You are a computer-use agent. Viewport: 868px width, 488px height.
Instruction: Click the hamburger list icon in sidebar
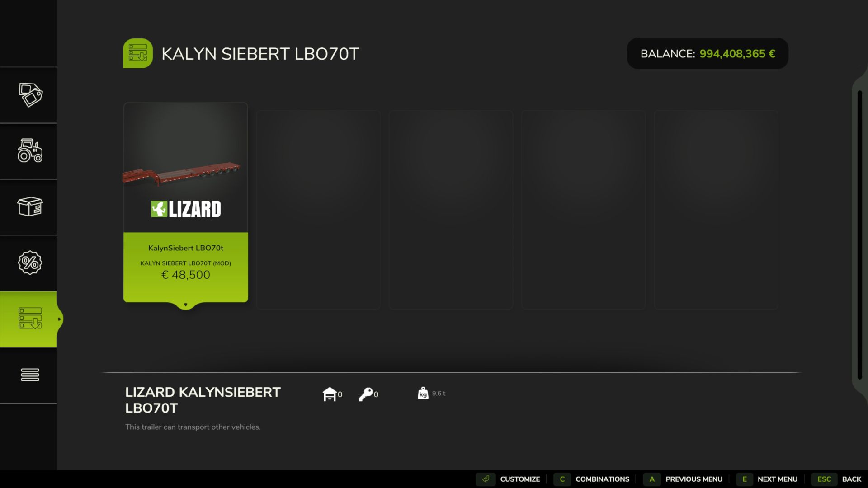pos(30,375)
